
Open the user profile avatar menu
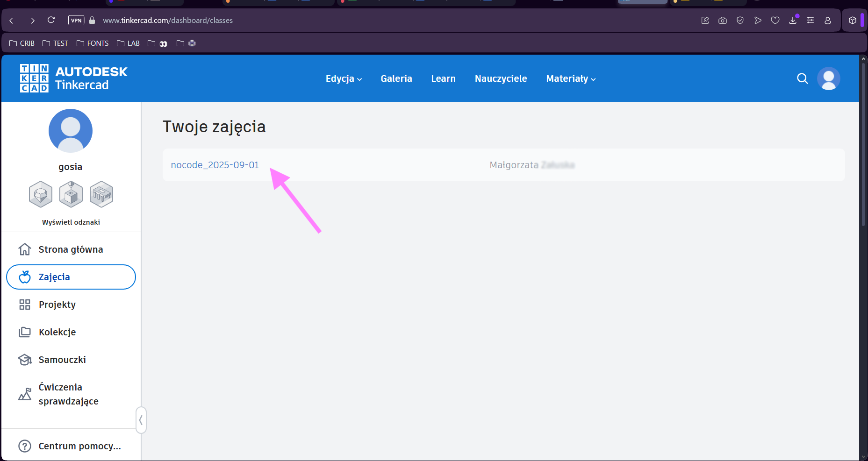(828, 78)
